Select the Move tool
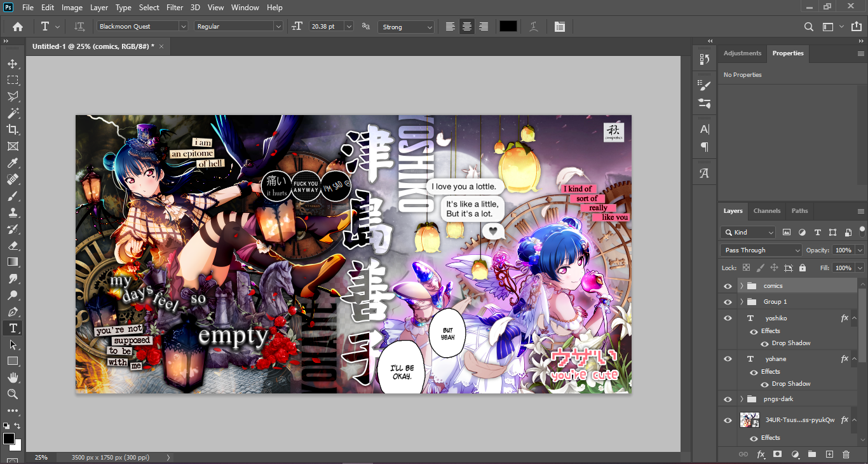This screenshot has height=464, width=868. 12,64
